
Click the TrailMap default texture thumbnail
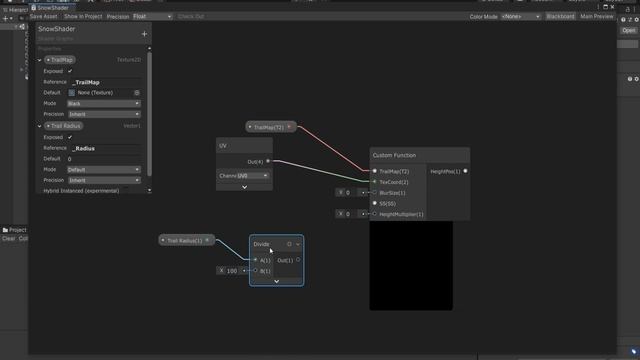point(71,93)
